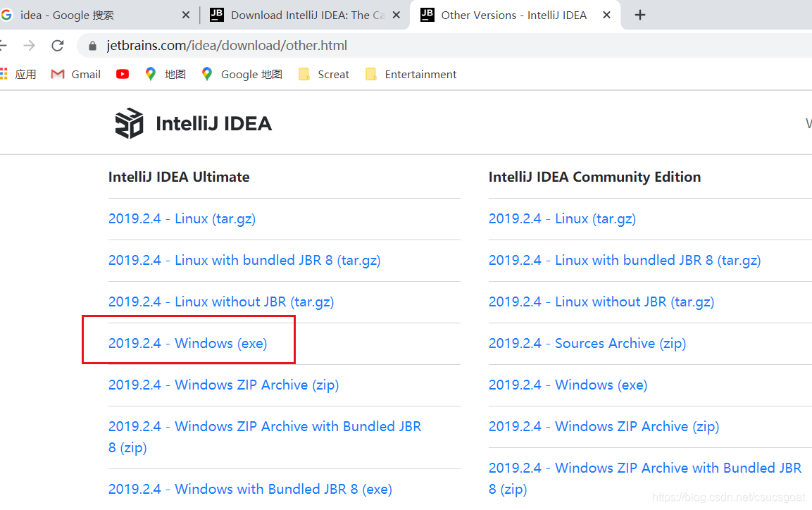Screen dimensions: 812x510
Task: Open the 应用 apps shortcut
Action: (x=18, y=74)
